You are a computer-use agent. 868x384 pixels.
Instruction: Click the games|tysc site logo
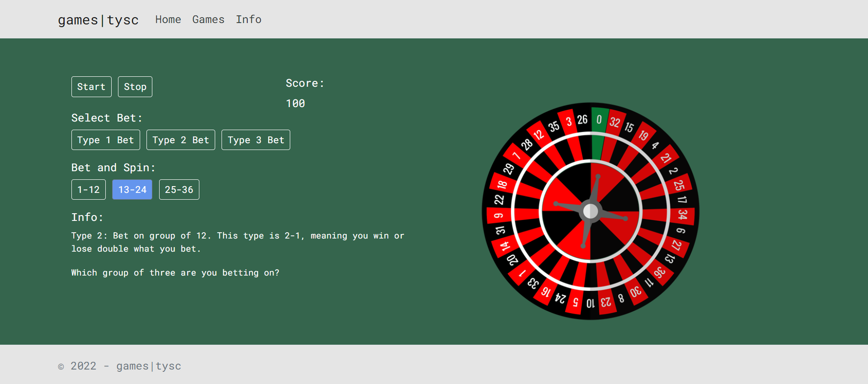[x=98, y=20]
